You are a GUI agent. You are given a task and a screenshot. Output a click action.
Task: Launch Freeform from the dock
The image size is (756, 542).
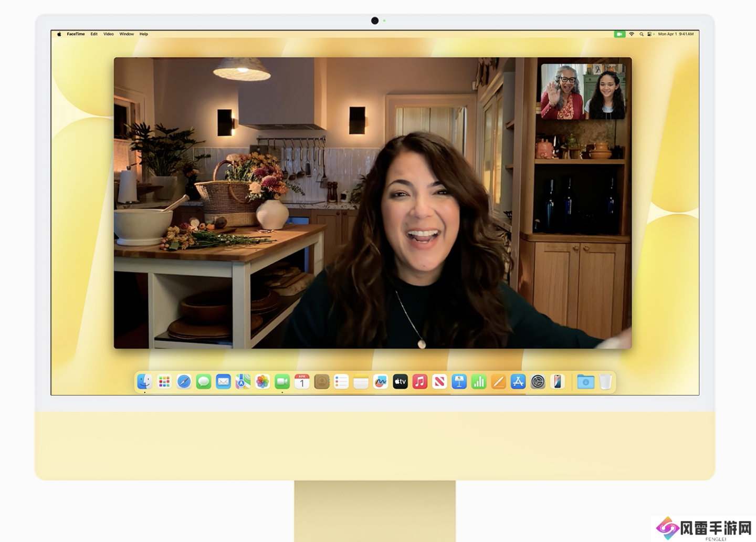(x=381, y=382)
